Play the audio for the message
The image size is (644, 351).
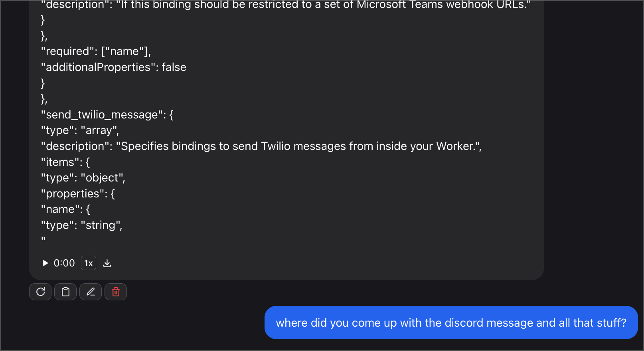tap(45, 263)
